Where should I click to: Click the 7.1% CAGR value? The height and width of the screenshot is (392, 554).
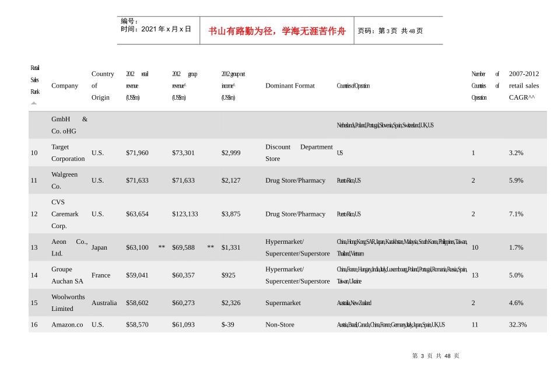[x=516, y=214]
